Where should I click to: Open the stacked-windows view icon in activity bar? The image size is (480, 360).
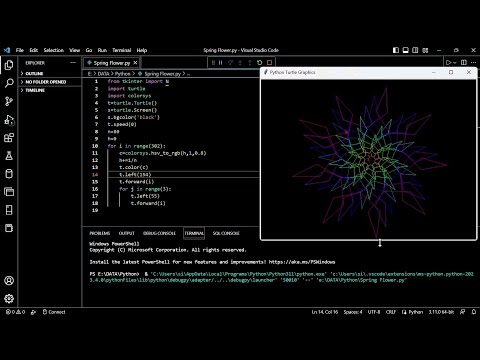click(x=9, y=192)
